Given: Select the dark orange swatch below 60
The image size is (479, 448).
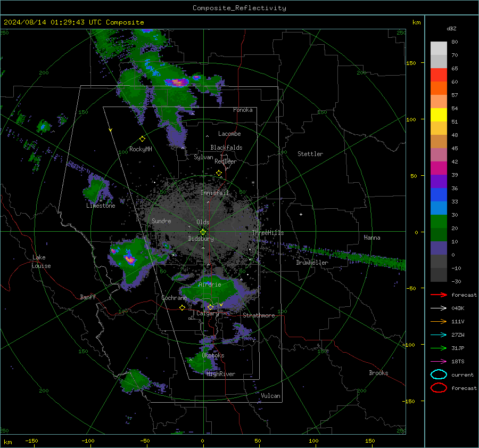Looking at the screenshot, I should [x=439, y=88].
